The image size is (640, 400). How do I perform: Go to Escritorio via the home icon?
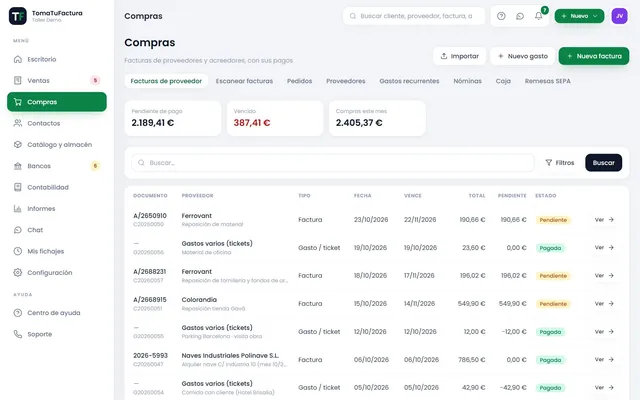click(x=18, y=59)
